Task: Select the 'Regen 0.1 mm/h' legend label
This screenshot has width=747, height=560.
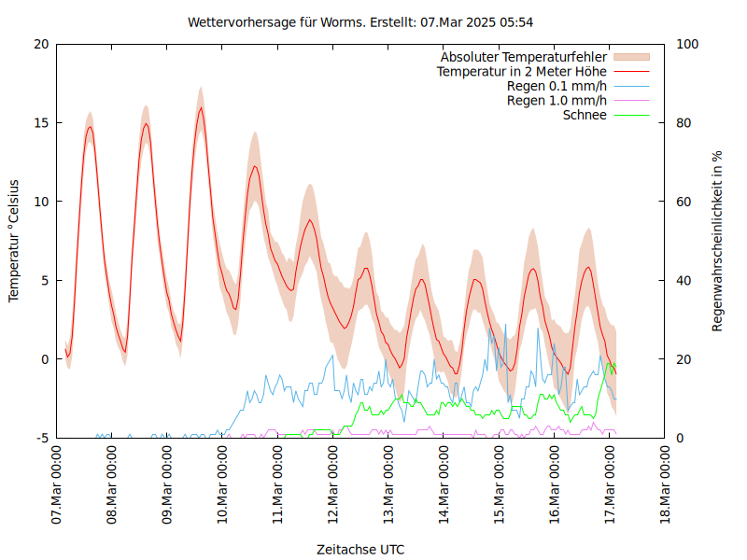Action: 557,86
